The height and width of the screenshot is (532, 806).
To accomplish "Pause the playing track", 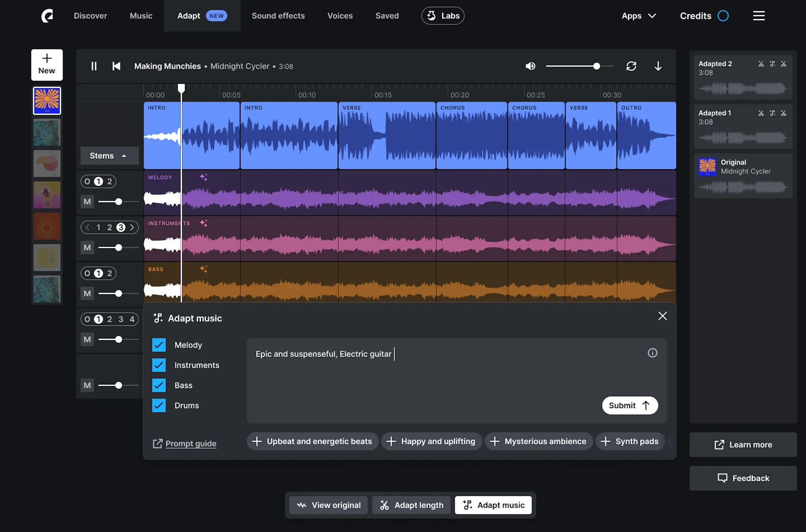I will tap(94, 66).
